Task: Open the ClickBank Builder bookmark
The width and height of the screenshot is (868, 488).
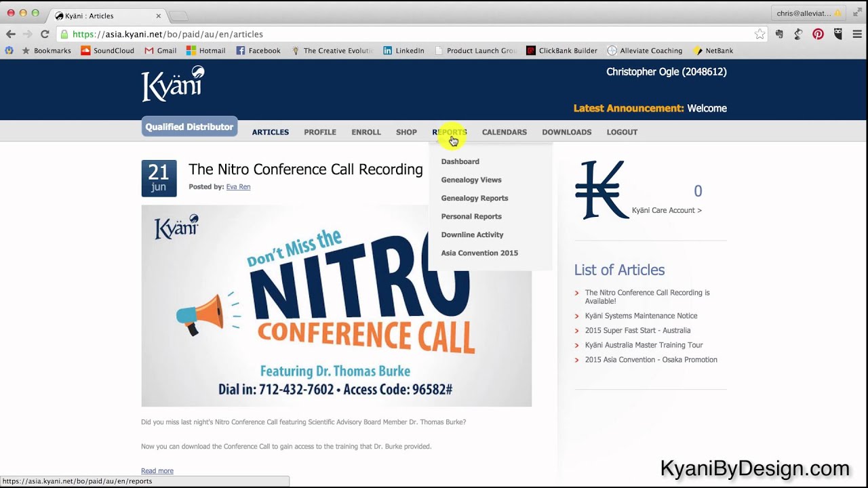Action: point(561,51)
